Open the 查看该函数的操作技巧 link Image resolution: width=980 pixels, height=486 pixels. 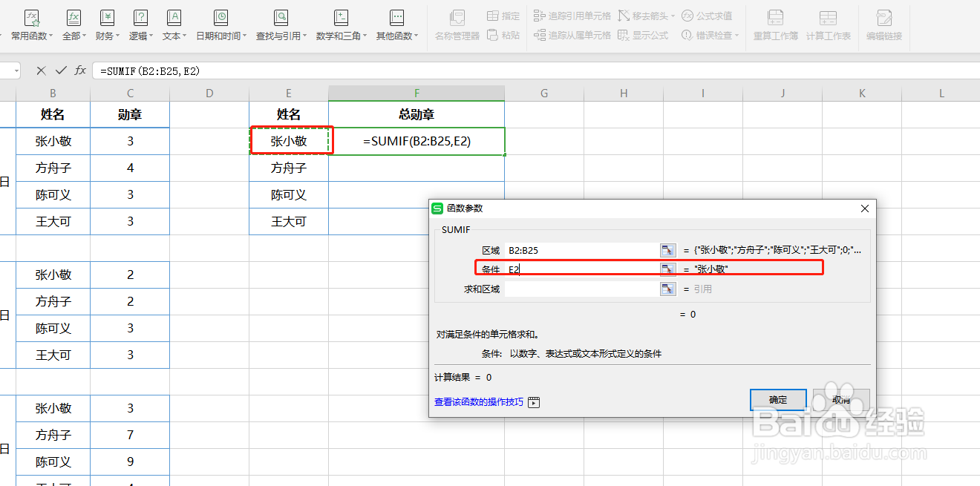pyautogui.click(x=478, y=401)
